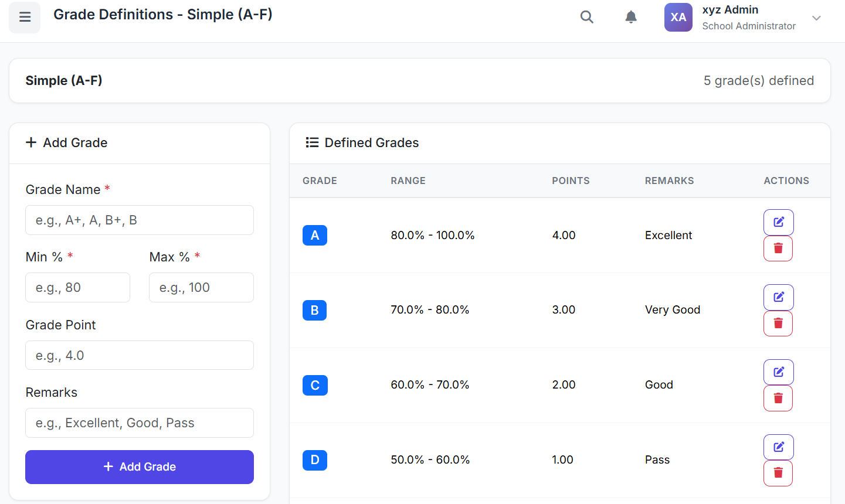
Task: Click the XA avatar badge
Action: pyautogui.click(x=678, y=17)
